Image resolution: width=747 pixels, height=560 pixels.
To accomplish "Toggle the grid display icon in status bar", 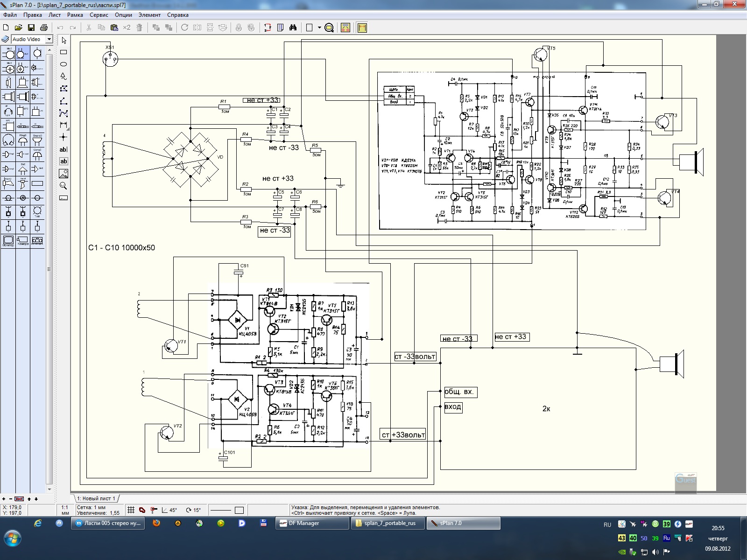I will [x=131, y=510].
